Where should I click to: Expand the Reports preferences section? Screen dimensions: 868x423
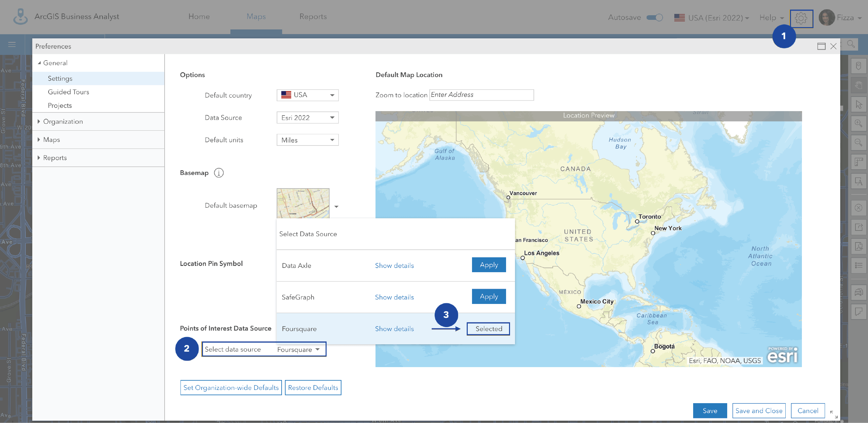click(55, 158)
